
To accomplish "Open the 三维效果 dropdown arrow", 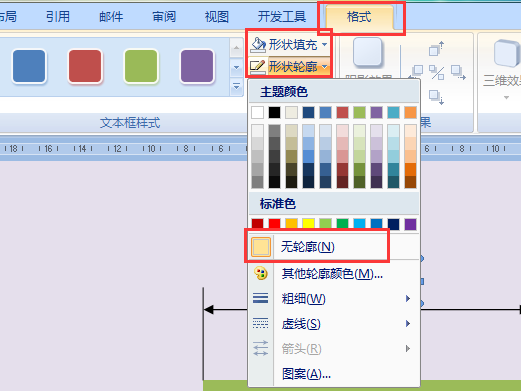I will [506, 98].
